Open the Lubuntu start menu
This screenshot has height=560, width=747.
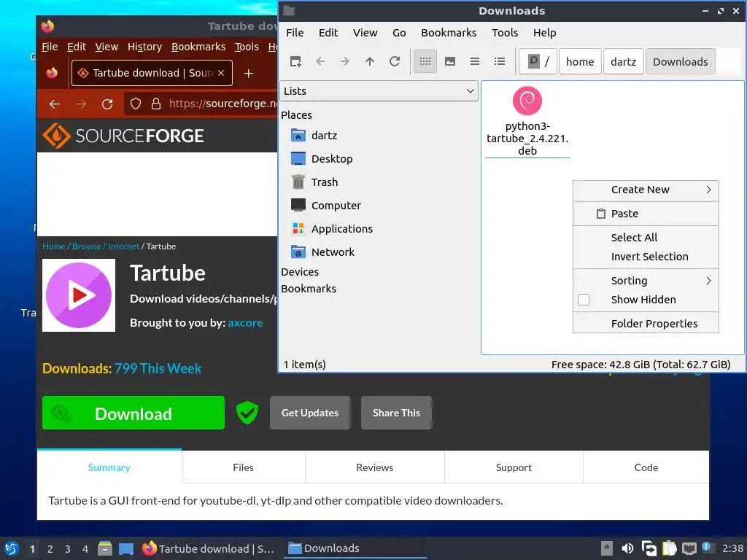coord(12,548)
